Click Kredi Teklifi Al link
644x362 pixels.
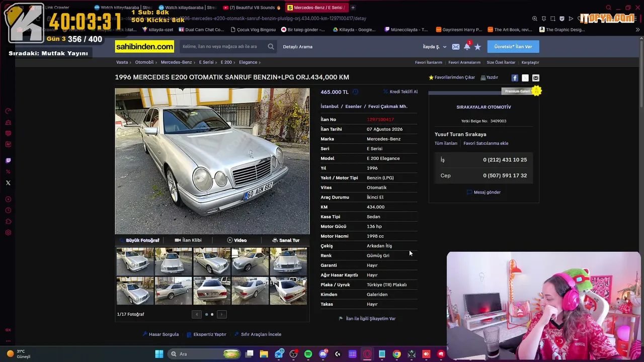[x=400, y=92]
